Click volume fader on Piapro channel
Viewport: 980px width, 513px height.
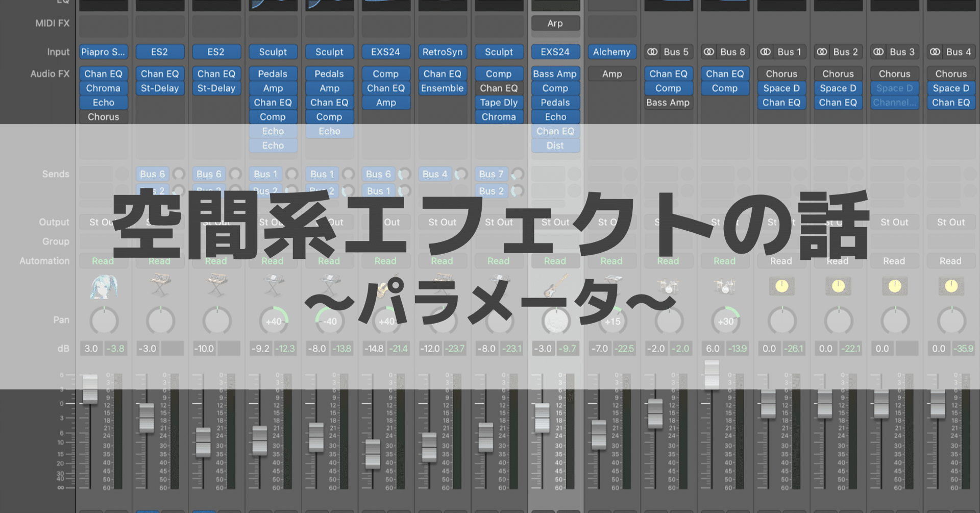pyautogui.click(x=90, y=389)
